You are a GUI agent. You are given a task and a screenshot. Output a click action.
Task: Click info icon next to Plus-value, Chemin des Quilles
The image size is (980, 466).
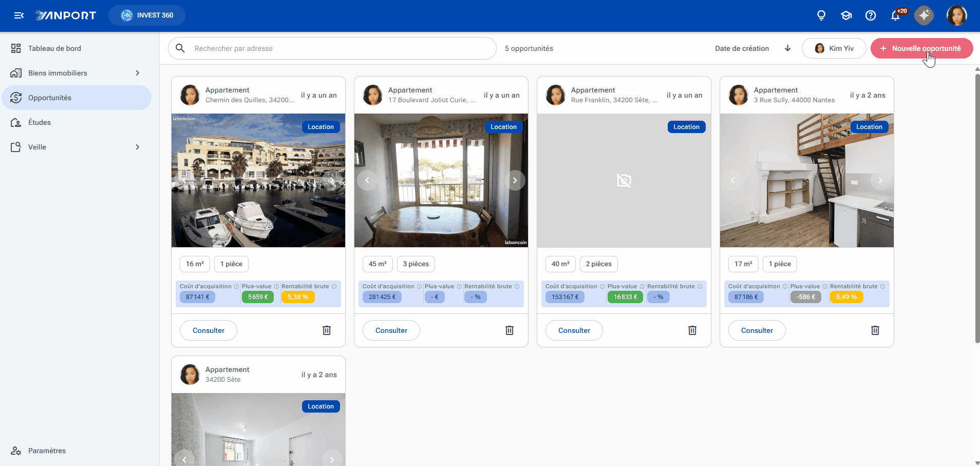click(276, 287)
